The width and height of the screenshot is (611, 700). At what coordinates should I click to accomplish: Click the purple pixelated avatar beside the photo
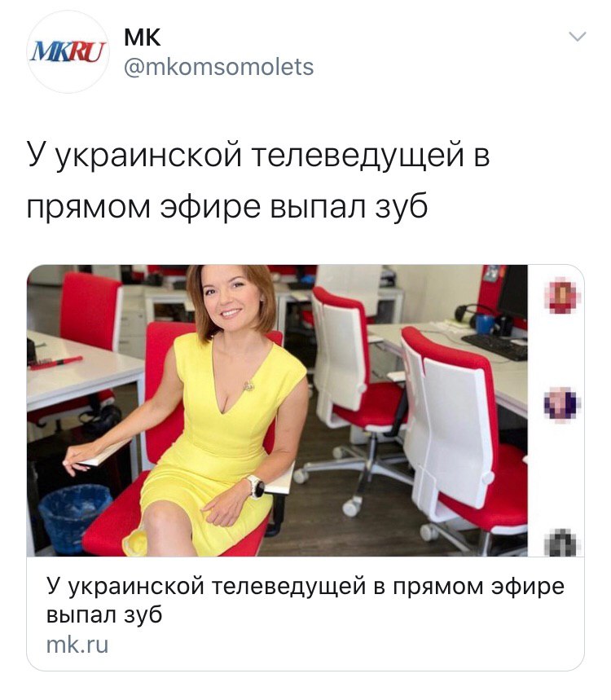click(562, 403)
